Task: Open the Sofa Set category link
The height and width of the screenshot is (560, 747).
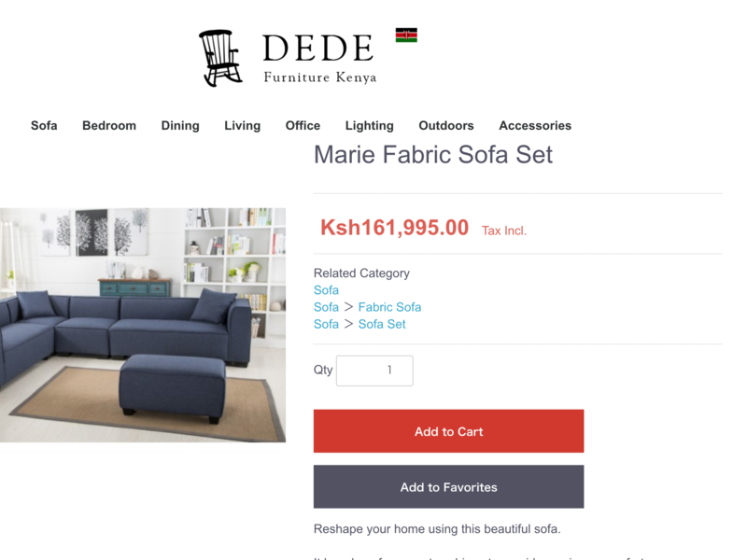Action: coord(382,324)
